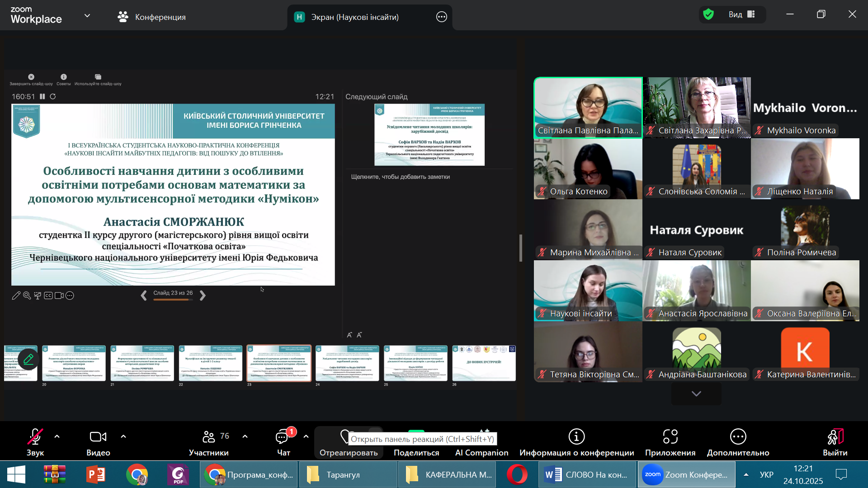Image resolution: width=868 pixels, height=488 pixels.
Task: Select Світлана Павлівна video tile with green border
Action: 588,108
